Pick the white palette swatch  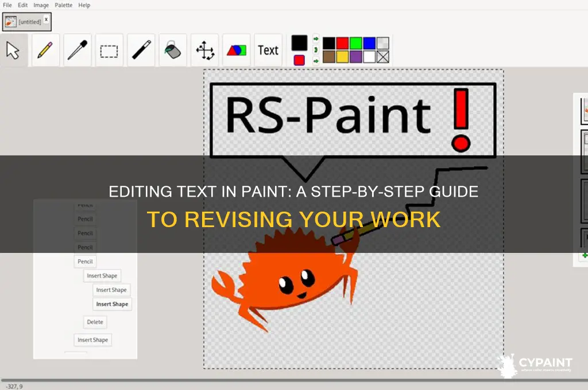point(369,57)
